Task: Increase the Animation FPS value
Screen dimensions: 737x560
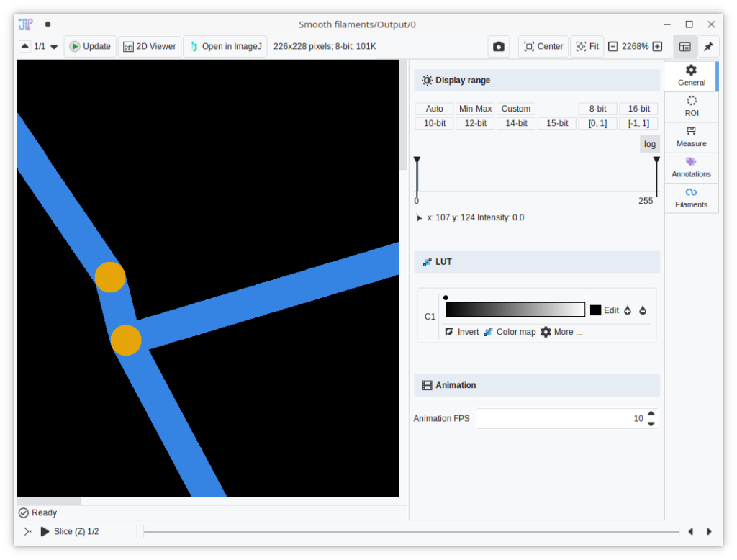Action: click(651, 414)
